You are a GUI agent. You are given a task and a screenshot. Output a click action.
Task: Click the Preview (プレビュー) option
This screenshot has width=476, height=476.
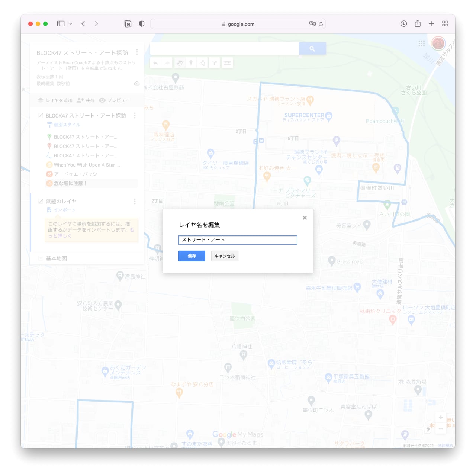pyautogui.click(x=115, y=100)
